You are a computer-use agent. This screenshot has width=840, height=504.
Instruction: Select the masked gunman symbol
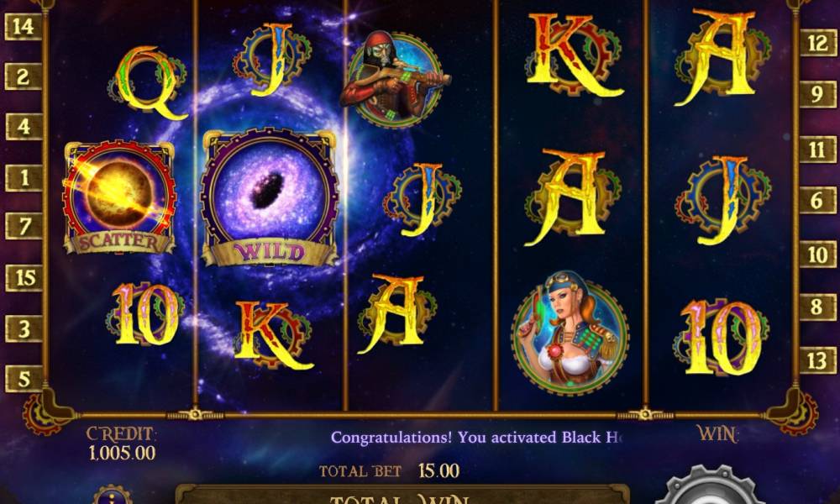pos(396,79)
